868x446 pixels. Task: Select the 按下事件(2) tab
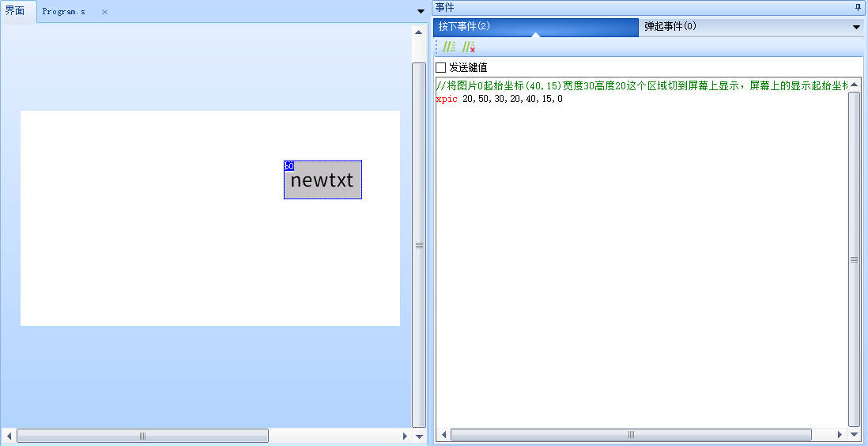click(465, 27)
